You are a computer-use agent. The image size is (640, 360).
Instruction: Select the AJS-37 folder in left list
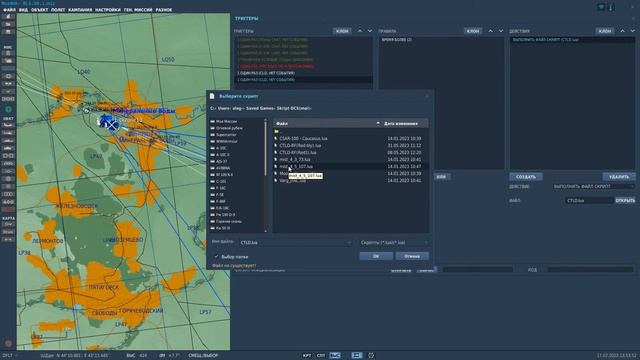click(222, 161)
